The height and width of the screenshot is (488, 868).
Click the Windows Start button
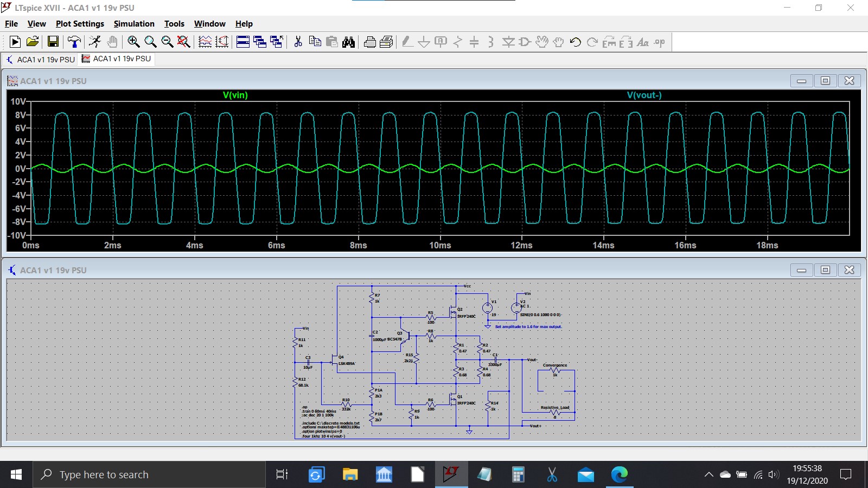click(x=16, y=474)
